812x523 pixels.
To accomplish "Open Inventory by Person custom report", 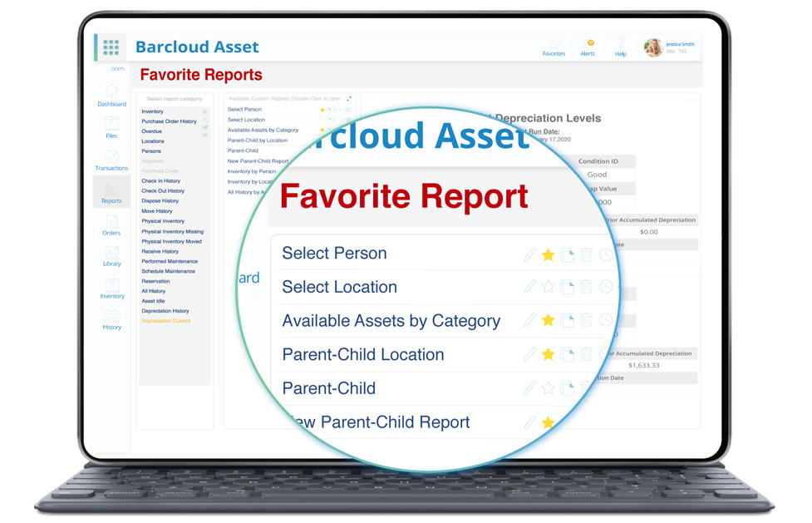I will [x=252, y=171].
